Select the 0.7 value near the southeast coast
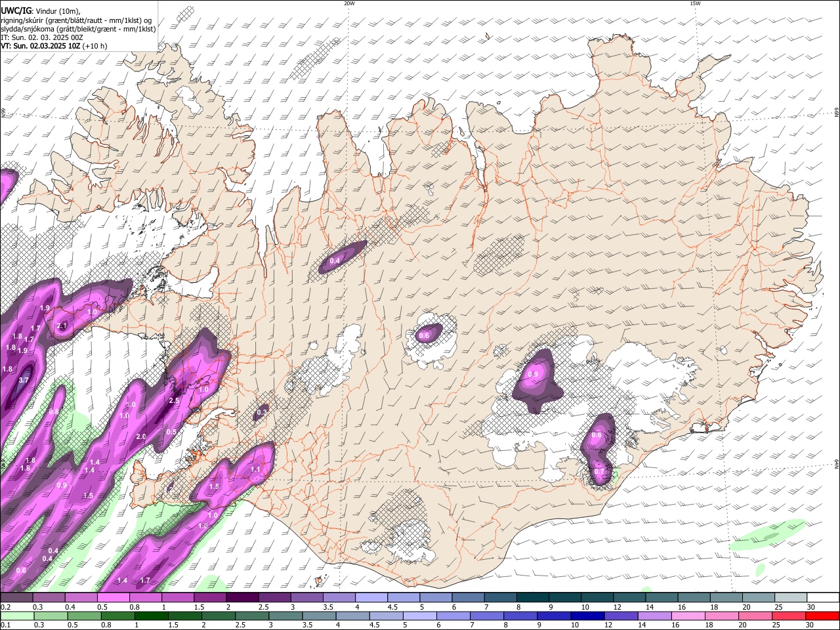The width and height of the screenshot is (840, 630). 598,472
